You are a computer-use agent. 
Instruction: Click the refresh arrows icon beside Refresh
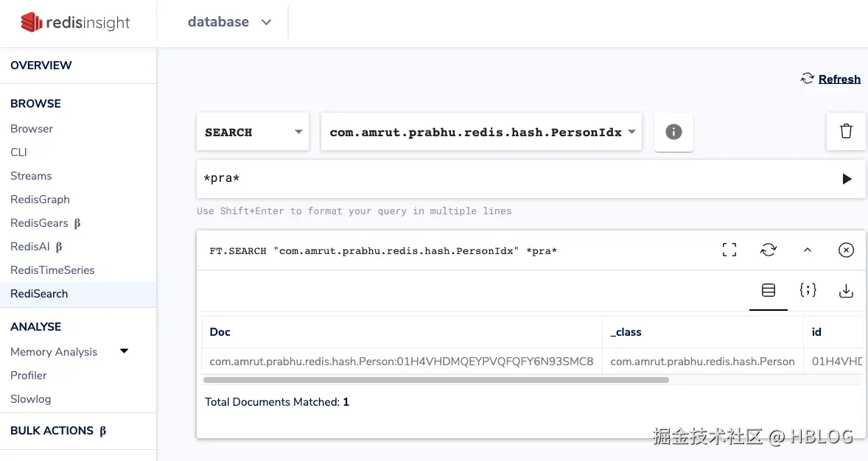[x=807, y=79]
